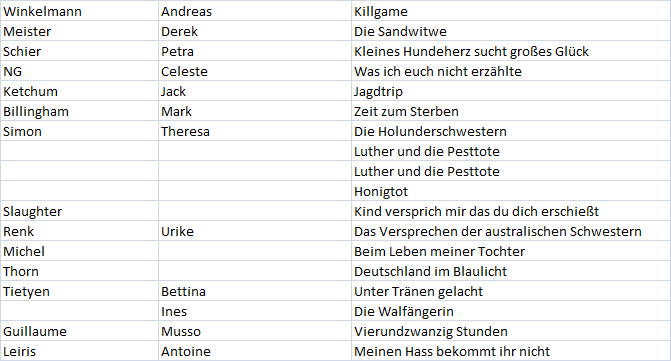Select the Slaughter surname cell

[80, 211]
